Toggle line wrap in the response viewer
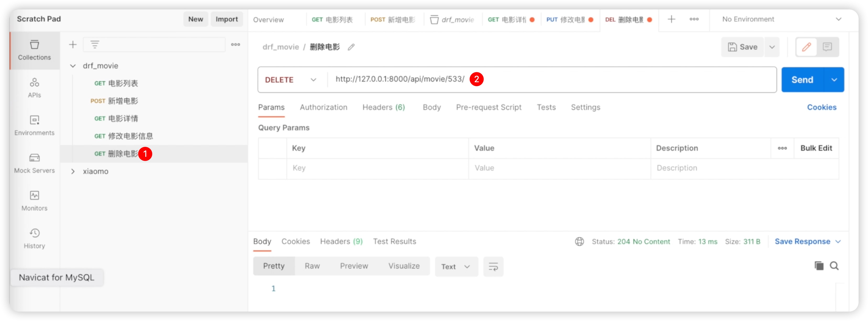This screenshot has width=868, height=321. point(493,267)
